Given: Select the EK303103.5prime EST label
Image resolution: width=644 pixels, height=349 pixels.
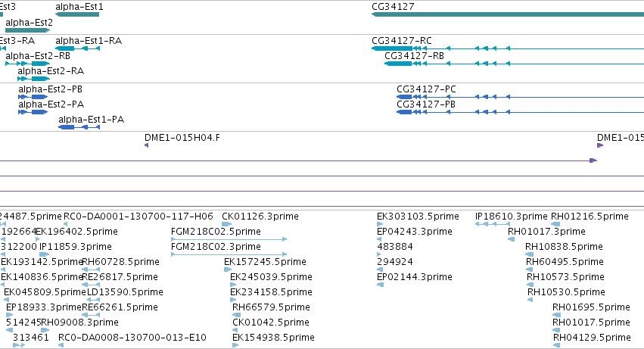Looking at the screenshot, I should point(418,217).
